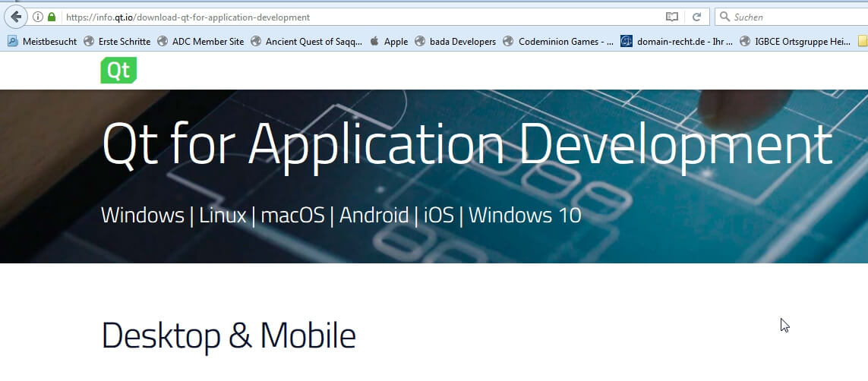The height and width of the screenshot is (381, 868).
Task: Click the browser back arrow button
Action: coord(15,17)
